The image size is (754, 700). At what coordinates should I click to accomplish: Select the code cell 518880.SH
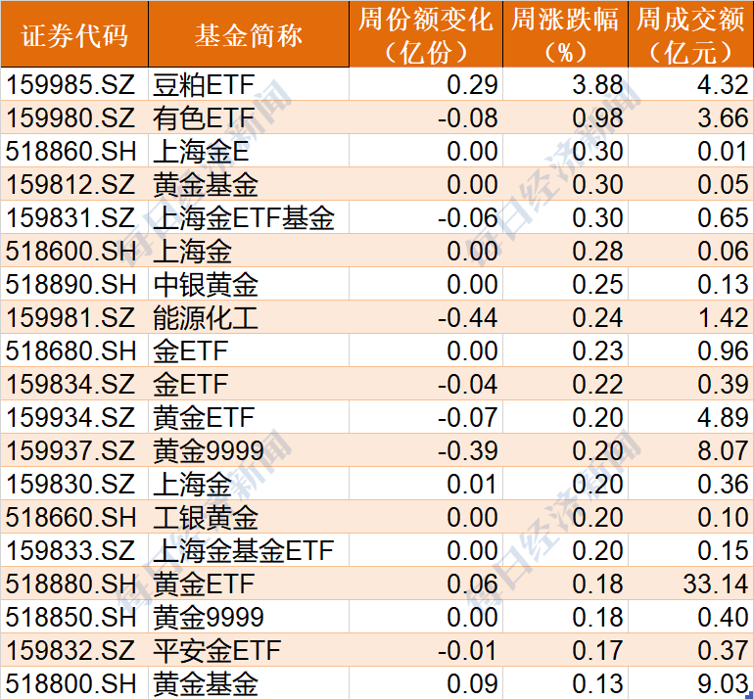click(74, 583)
